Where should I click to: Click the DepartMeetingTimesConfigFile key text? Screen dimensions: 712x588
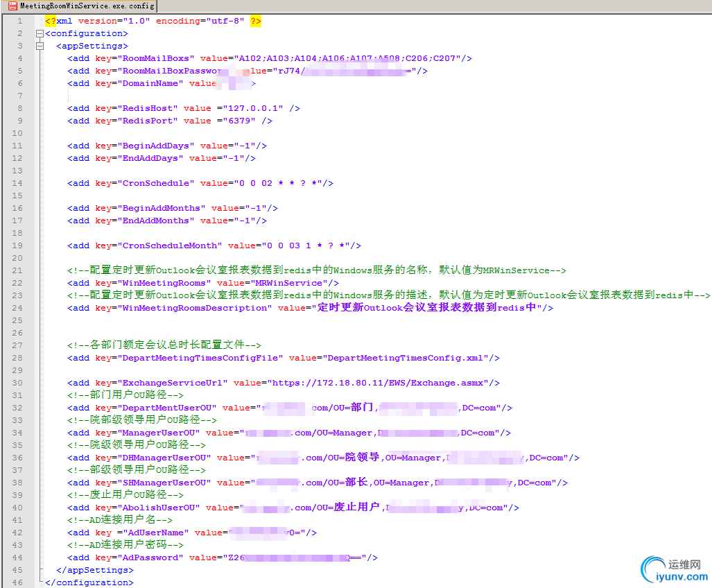pos(200,358)
